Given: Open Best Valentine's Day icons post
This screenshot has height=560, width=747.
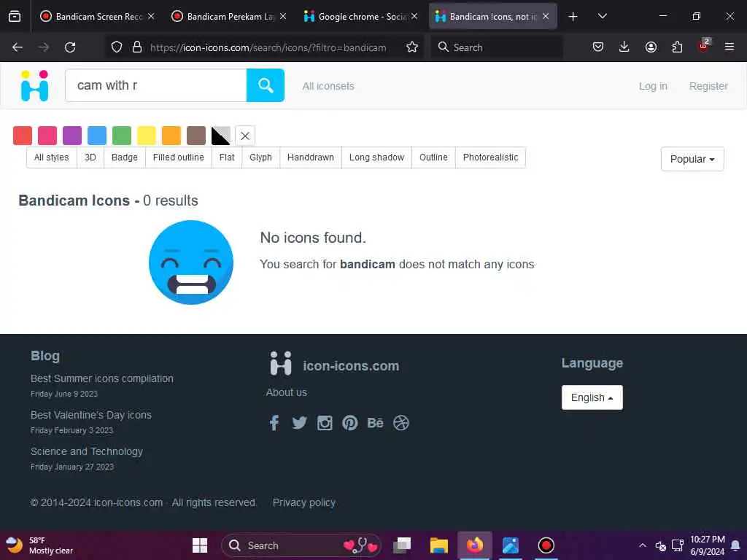Looking at the screenshot, I should coord(91,415).
